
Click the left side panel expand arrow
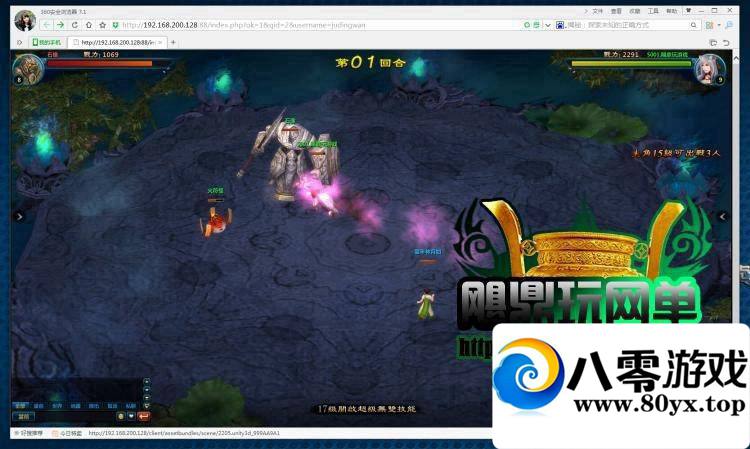pyautogui.click(x=19, y=217)
